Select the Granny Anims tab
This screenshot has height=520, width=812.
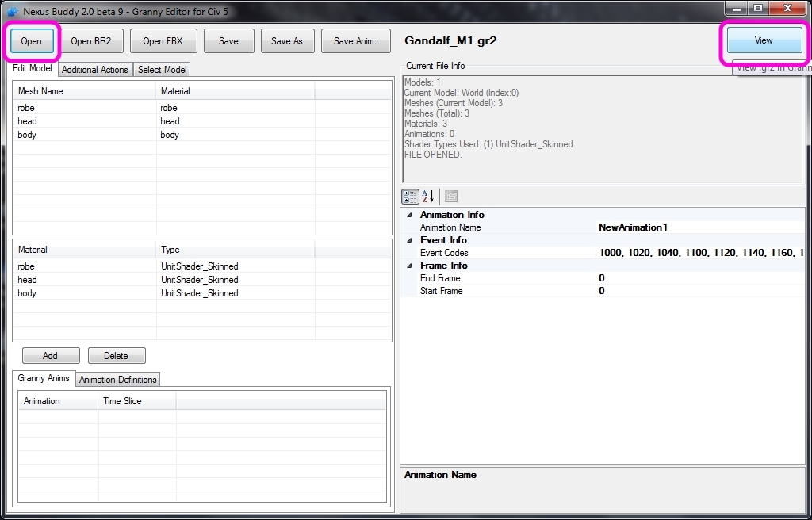[x=44, y=378]
